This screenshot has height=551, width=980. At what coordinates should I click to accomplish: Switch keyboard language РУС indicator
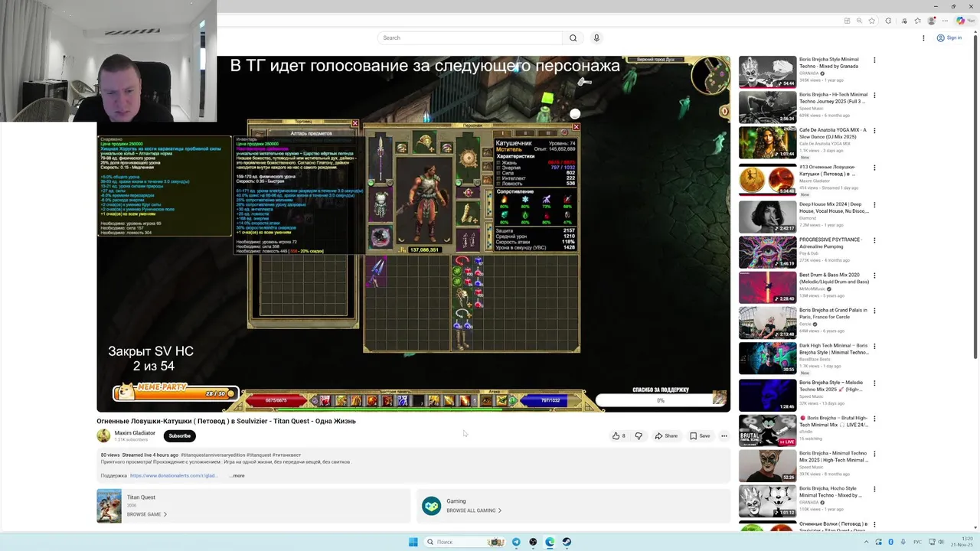(919, 542)
